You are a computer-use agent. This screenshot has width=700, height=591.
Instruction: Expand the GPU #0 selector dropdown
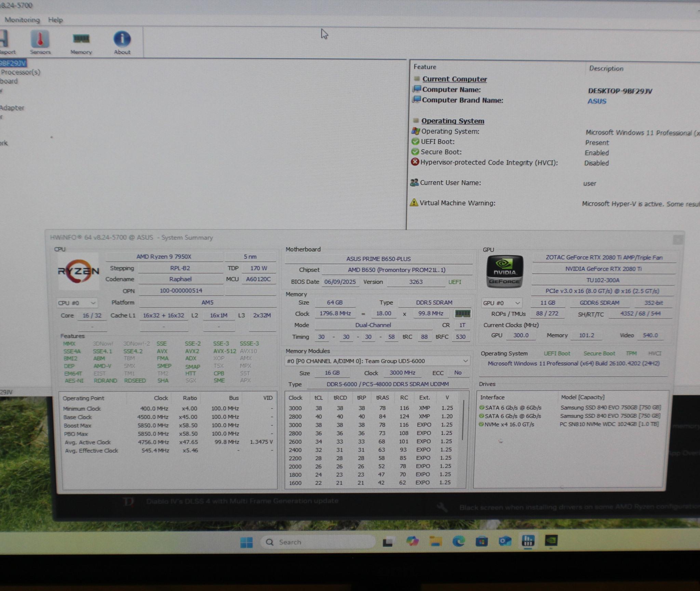tap(501, 303)
